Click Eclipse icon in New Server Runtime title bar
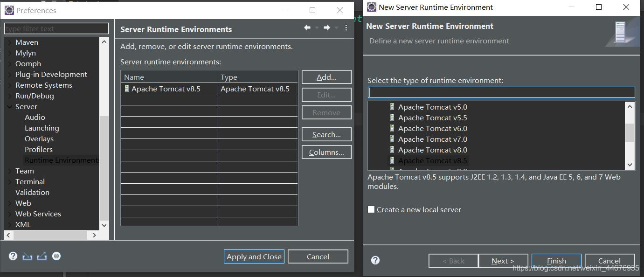644x277 pixels. tap(372, 7)
